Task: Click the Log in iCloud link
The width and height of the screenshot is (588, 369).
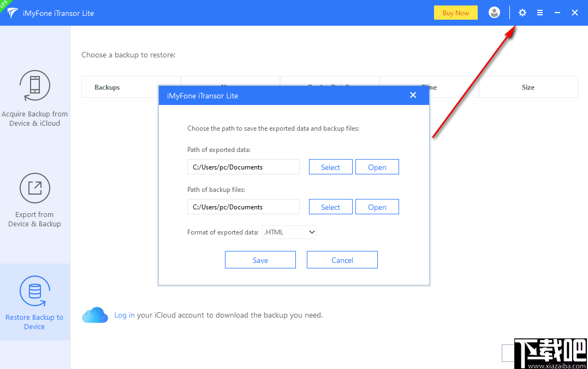Action: pyautogui.click(x=124, y=315)
